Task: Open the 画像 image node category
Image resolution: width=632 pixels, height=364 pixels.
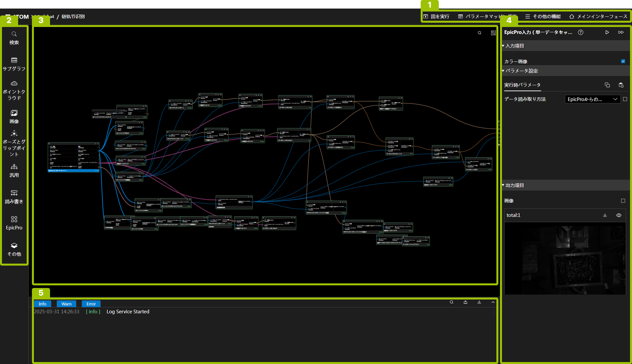Action: 14,117
